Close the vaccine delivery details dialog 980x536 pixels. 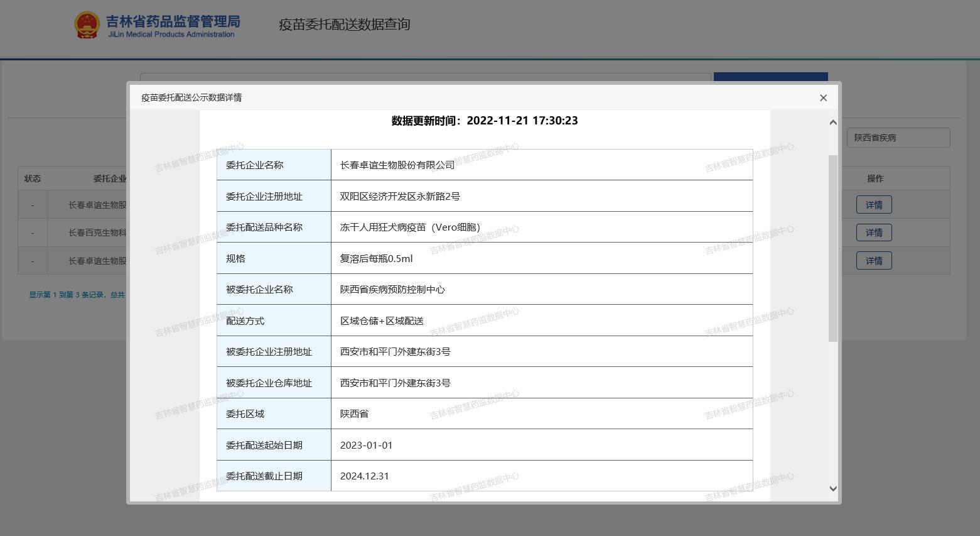point(823,97)
